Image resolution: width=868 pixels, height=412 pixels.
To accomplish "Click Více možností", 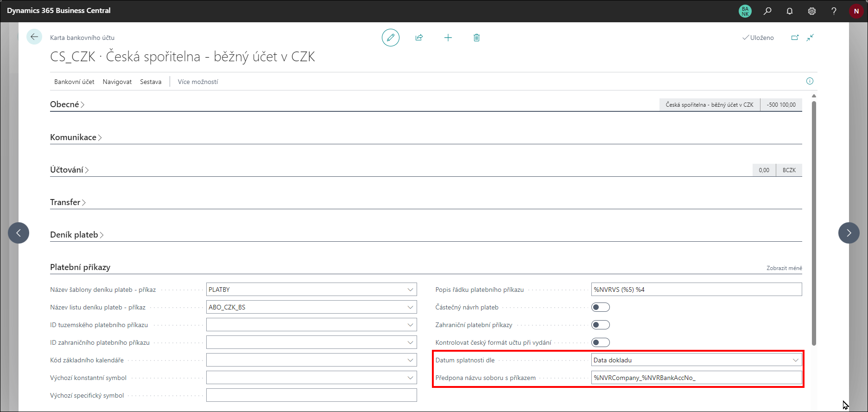I will coord(198,82).
